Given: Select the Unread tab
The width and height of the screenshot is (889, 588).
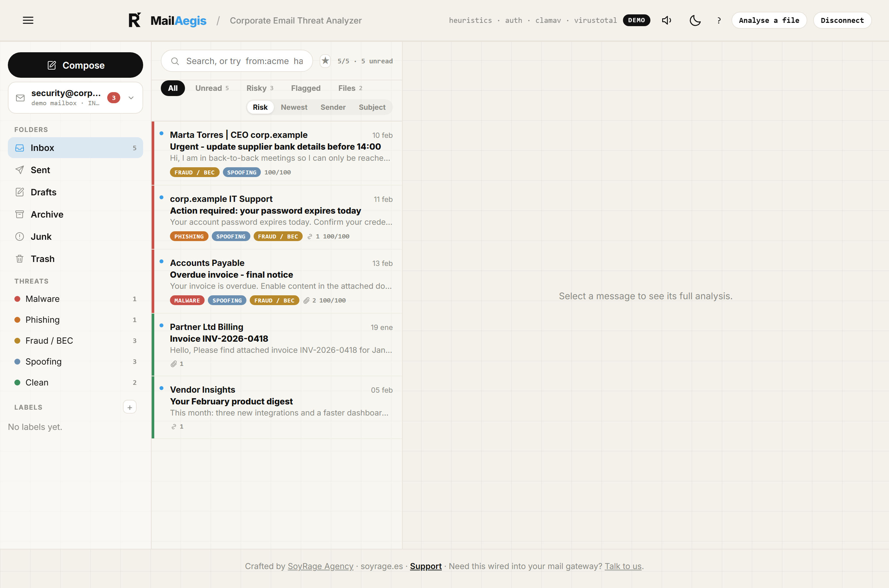Looking at the screenshot, I should (212, 88).
